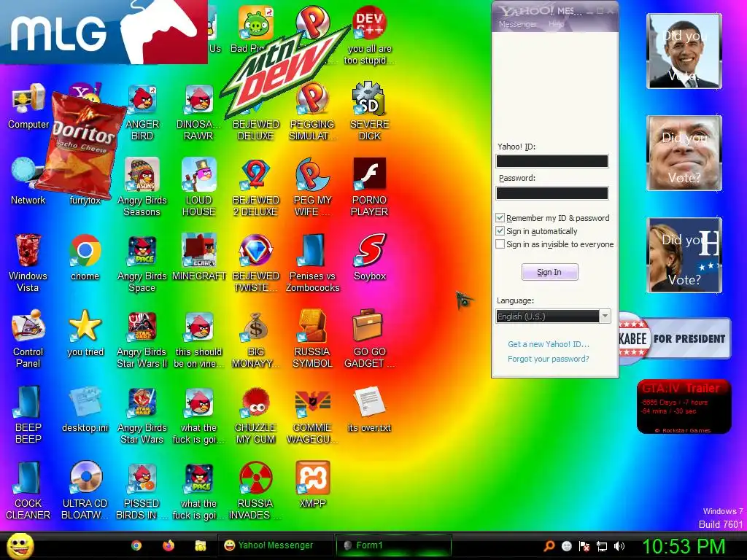Launch Chrome from the taskbar
The image size is (747, 560).
136,545
